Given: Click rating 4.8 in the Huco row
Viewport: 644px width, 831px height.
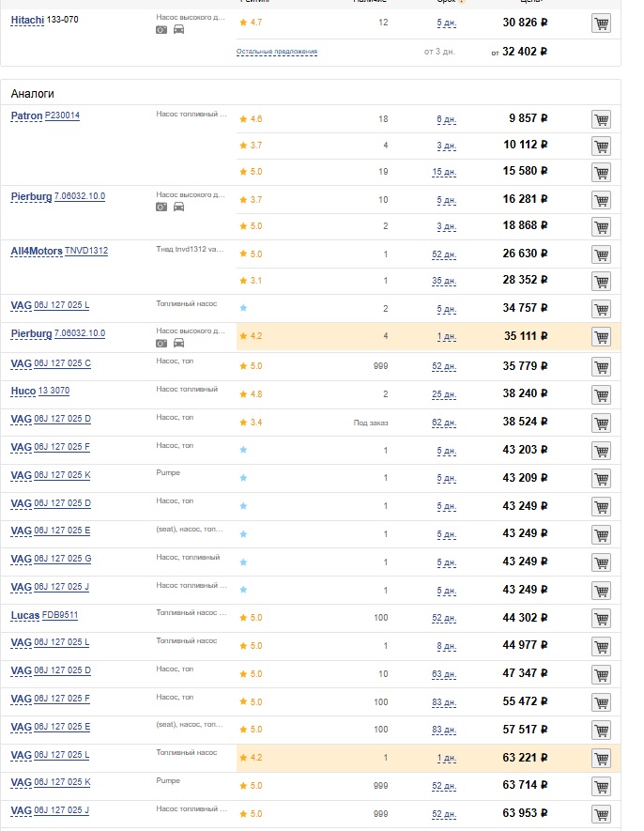Looking at the screenshot, I should 251,394.
